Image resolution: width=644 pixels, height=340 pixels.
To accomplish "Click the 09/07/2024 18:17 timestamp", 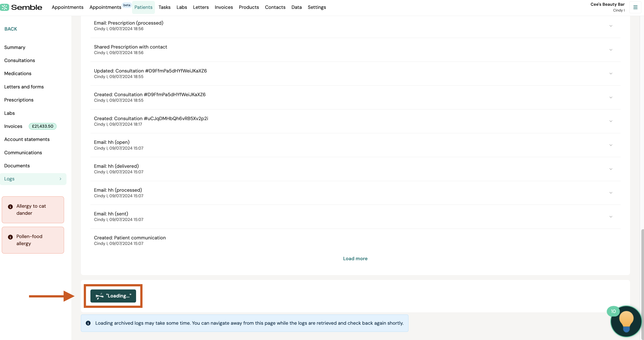I will (125, 124).
